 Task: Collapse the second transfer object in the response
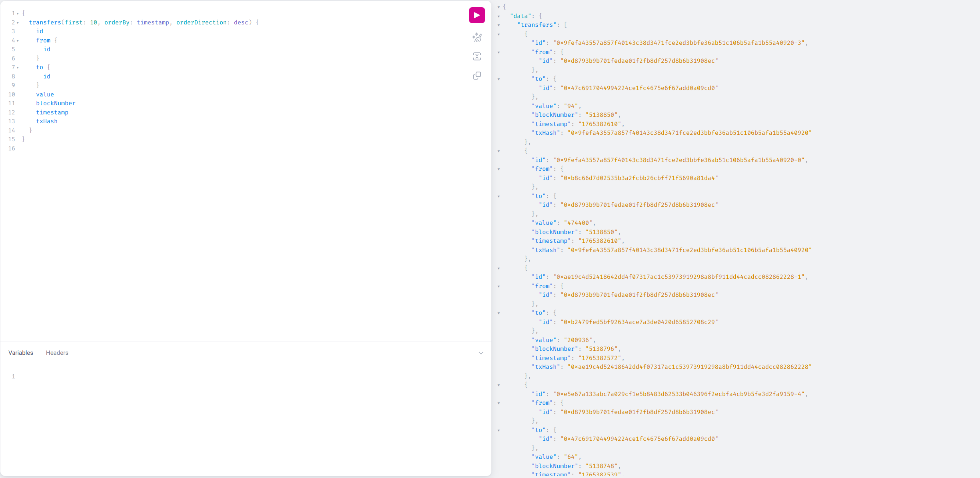(499, 151)
